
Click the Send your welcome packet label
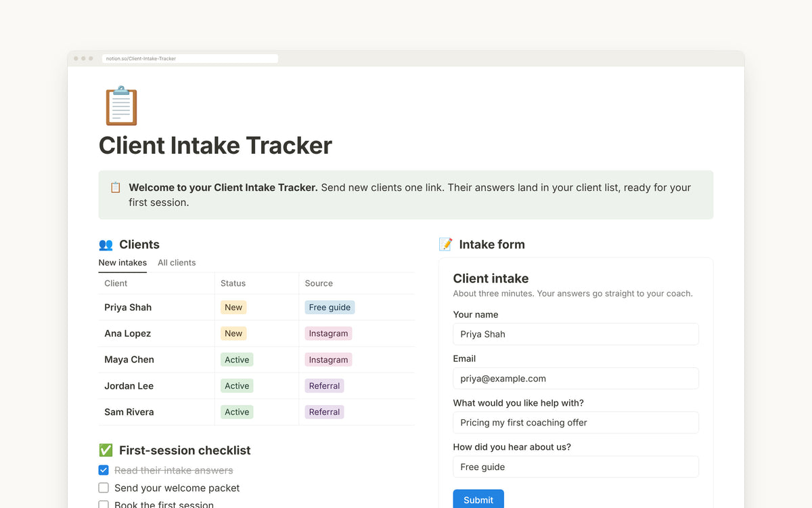(177, 488)
